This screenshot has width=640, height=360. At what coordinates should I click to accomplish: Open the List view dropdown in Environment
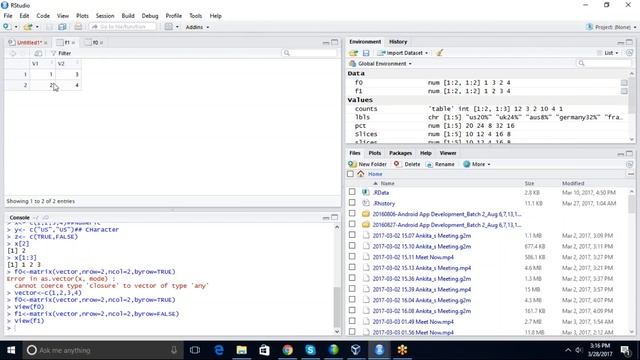tap(608, 53)
